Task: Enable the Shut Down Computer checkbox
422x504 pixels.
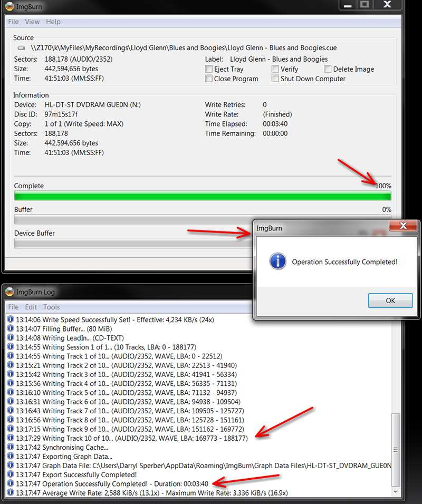Action: click(275, 79)
